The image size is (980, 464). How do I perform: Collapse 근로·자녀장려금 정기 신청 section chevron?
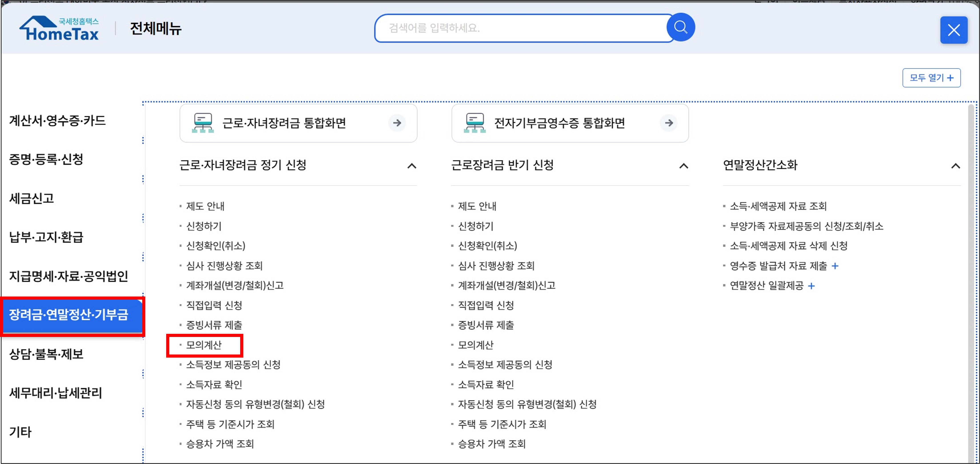click(x=412, y=166)
